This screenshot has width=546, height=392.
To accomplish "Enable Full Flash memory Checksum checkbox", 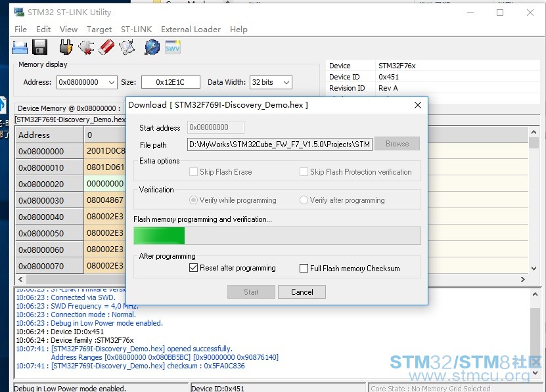I will click(x=304, y=269).
